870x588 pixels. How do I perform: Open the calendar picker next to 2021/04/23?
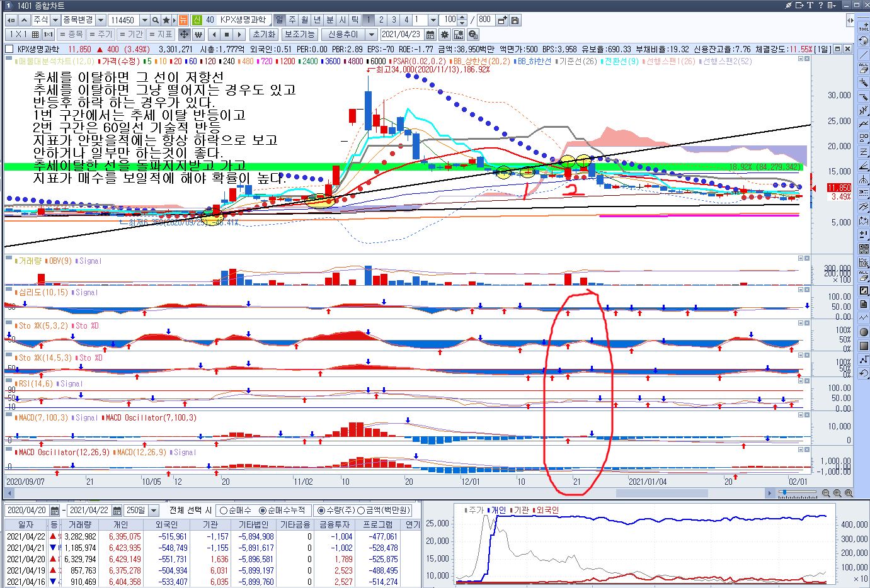point(430,35)
